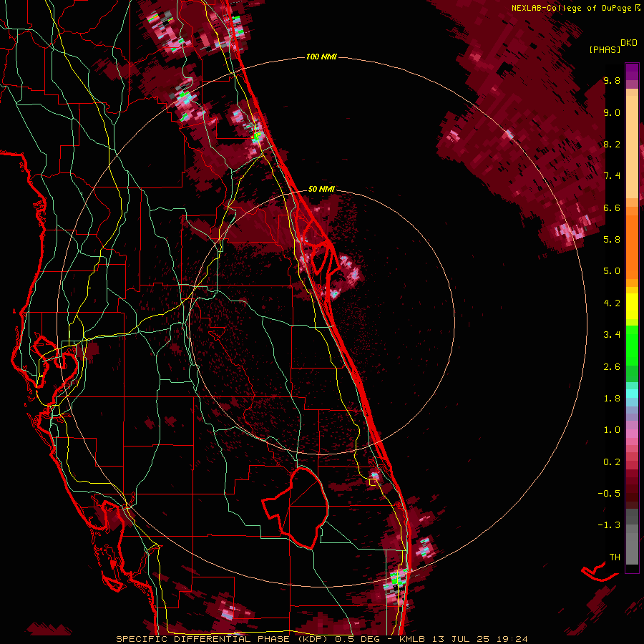Click the 9.0 value on the color scale
Image resolution: width=644 pixels, height=644 pixels.
tap(612, 112)
